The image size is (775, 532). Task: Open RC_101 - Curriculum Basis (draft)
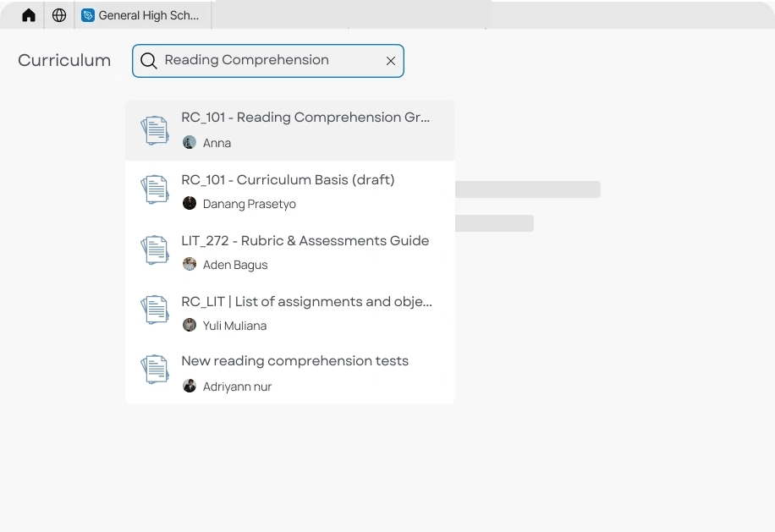(x=288, y=179)
